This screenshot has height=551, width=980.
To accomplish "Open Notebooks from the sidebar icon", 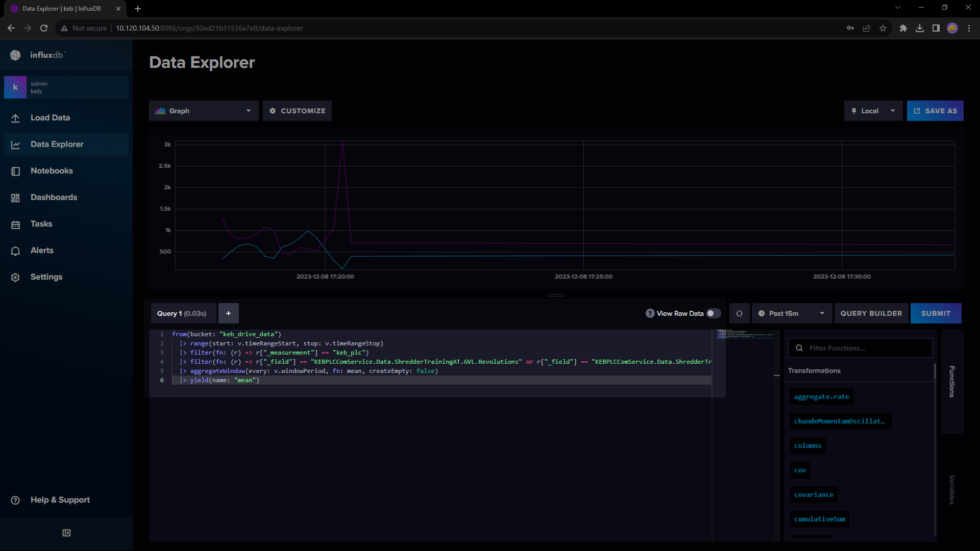I will click(15, 171).
